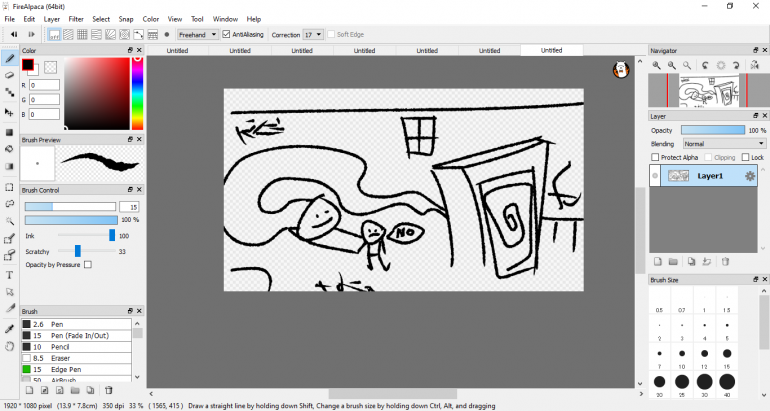Check the Opacity by Pressure box

coord(88,265)
